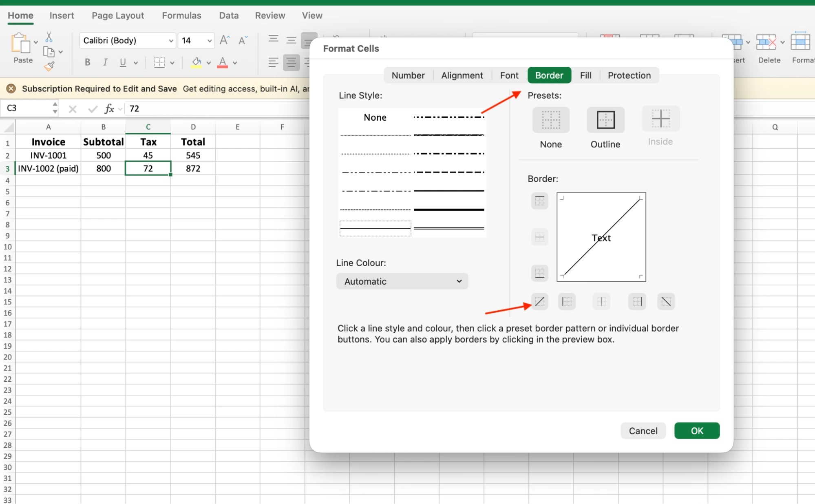Close the Subscription Required banner

(11, 88)
